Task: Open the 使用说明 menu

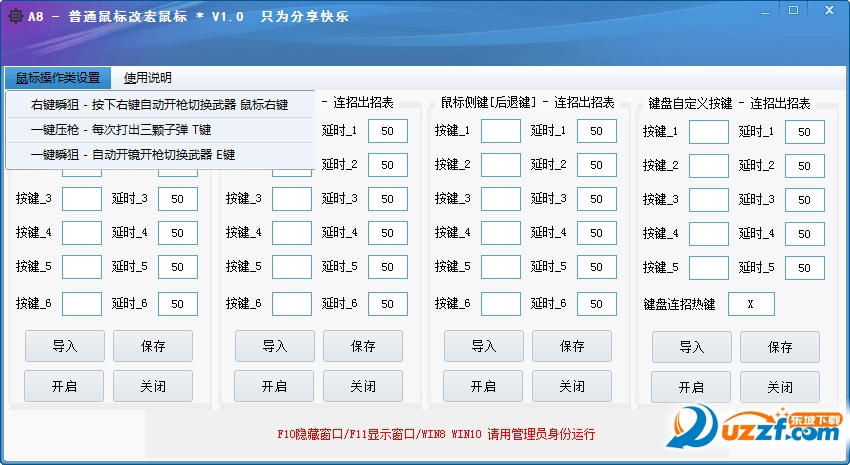Action: pos(147,78)
